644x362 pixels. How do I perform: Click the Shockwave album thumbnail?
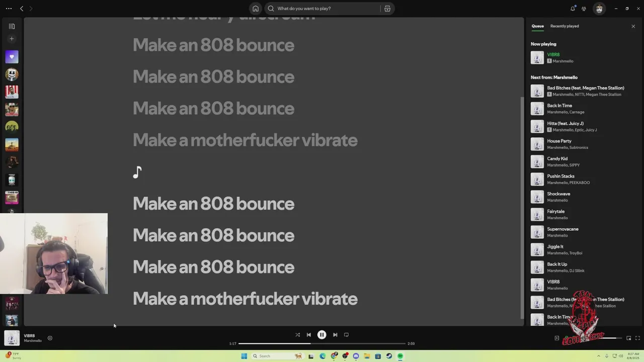click(x=537, y=197)
